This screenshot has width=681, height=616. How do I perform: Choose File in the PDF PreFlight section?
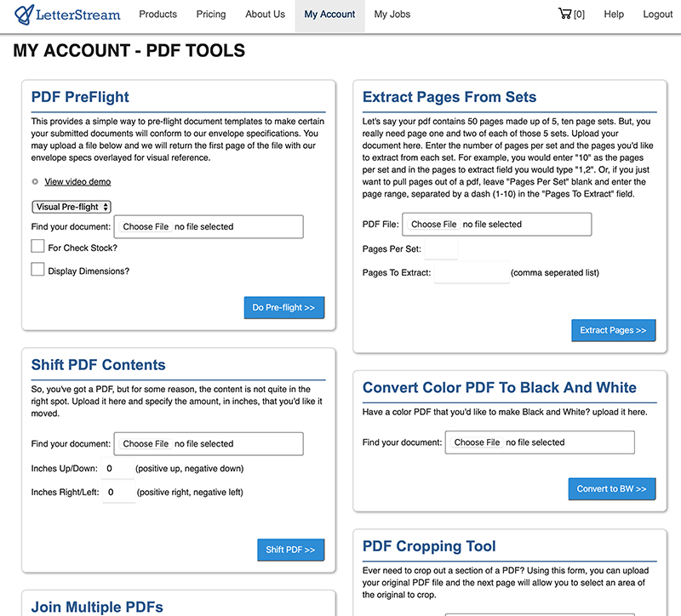pyautogui.click(x=146, y=227)
